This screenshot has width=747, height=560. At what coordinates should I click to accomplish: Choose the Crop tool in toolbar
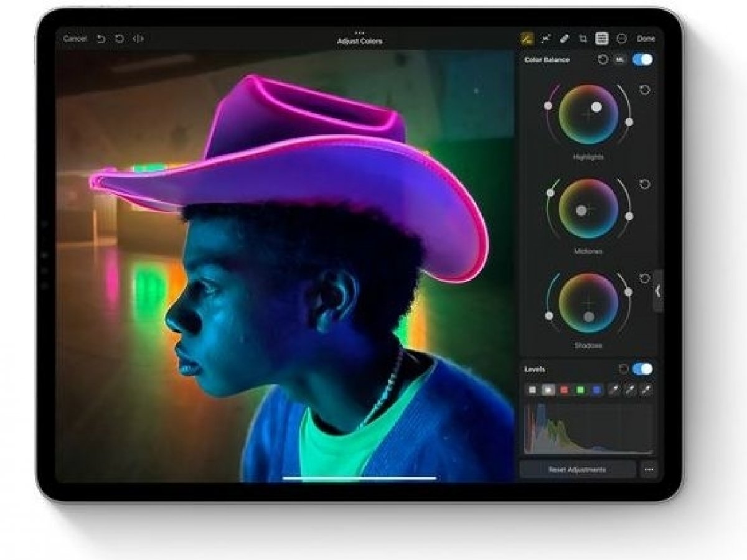point(583,39)
